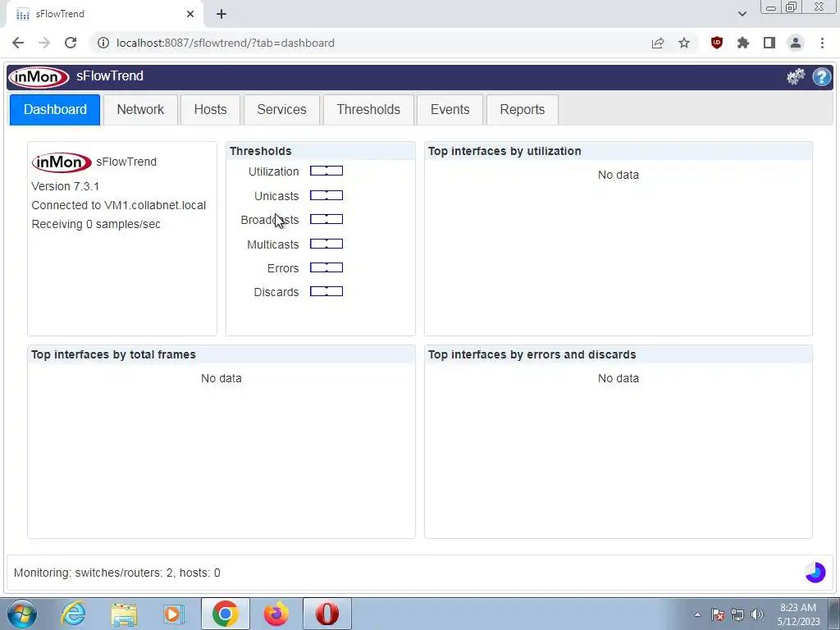Click the inMon logo in the version panel
840x630 pixels.
click(x=62, y=162)
